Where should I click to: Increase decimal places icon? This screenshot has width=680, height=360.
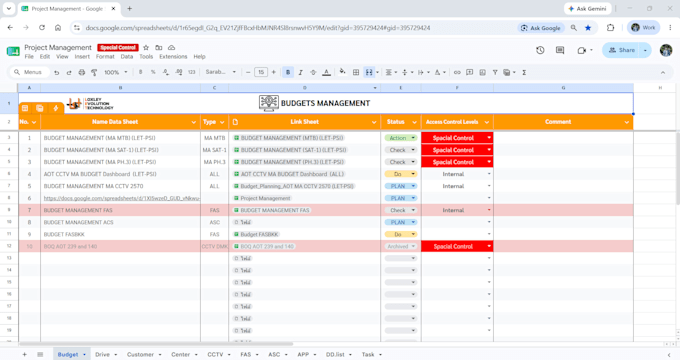pos(179,72)
